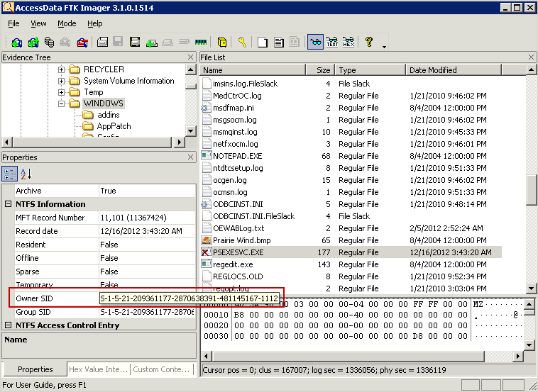Sort file list by Name column
This screenshot has width=538, height=392.
253,70
